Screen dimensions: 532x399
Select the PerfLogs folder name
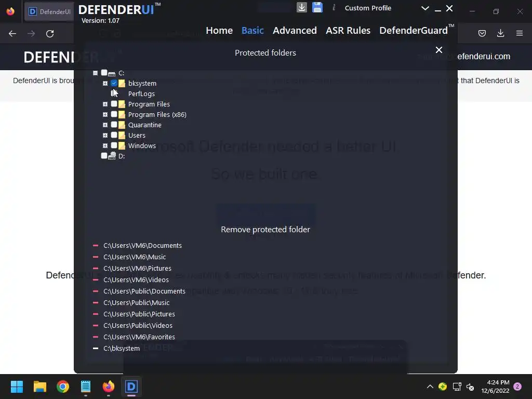point(141,94)
